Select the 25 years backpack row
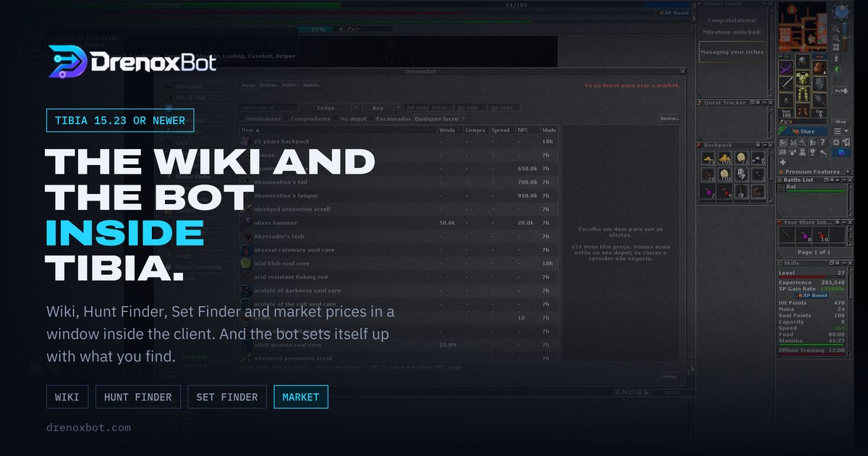868x456 pixels. coord(399,141)
